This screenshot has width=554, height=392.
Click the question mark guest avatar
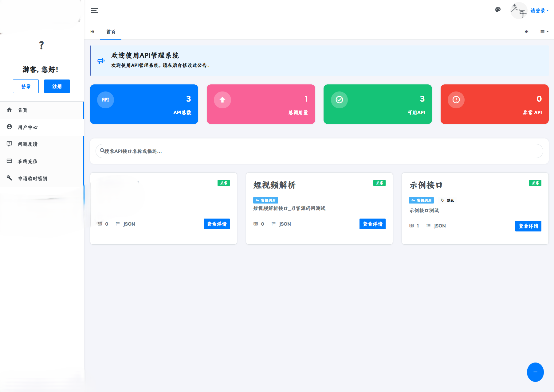coord(41,45)
